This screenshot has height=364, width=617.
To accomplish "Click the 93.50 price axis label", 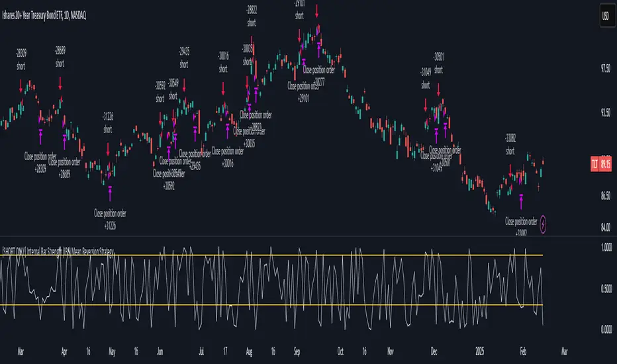I will [x=606, y=113].
